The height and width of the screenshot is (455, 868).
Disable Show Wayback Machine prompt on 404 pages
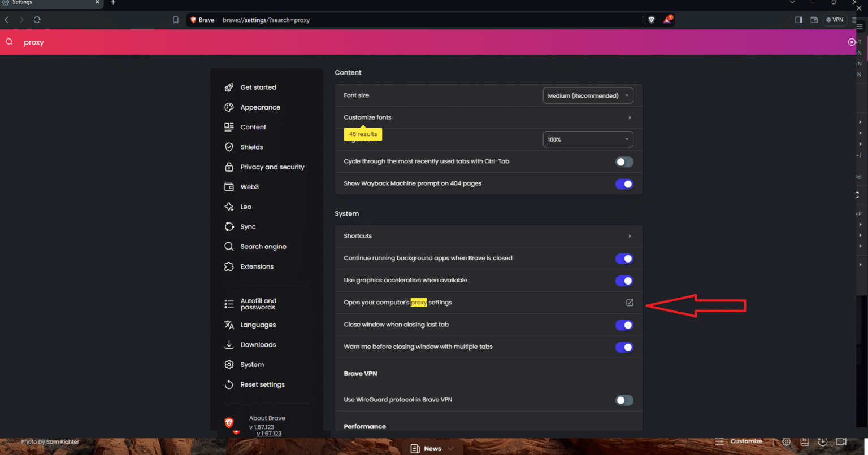[624, 183]
